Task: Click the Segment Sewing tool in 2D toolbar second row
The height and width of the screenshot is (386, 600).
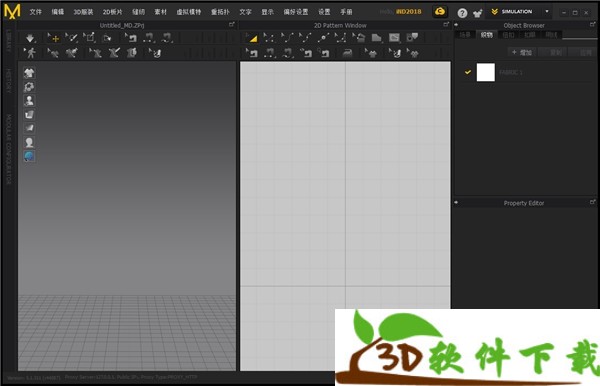Action: click(x=269, y=53)
